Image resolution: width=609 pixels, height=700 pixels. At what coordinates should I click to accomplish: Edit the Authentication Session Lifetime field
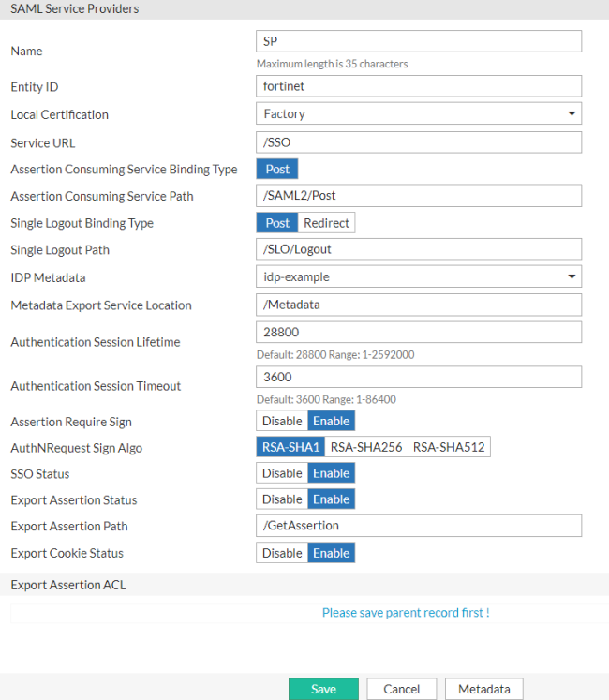[x=418, y=333]
